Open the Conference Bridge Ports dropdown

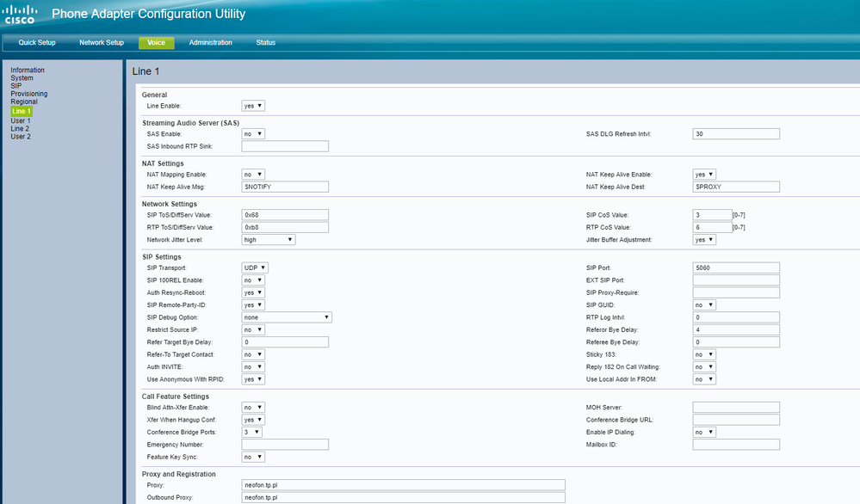pyautogui.click(x=251, y=432)
